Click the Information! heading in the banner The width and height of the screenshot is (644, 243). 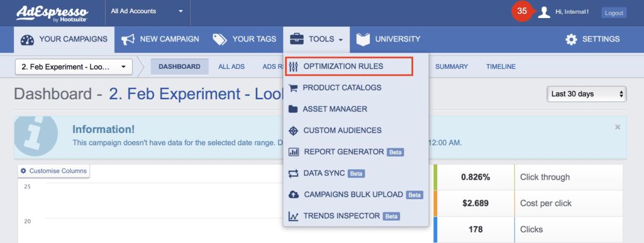tap(103, 129)
